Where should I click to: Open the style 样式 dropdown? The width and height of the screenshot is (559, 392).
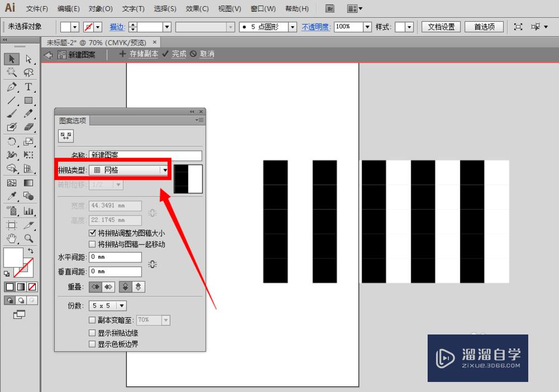409,27
